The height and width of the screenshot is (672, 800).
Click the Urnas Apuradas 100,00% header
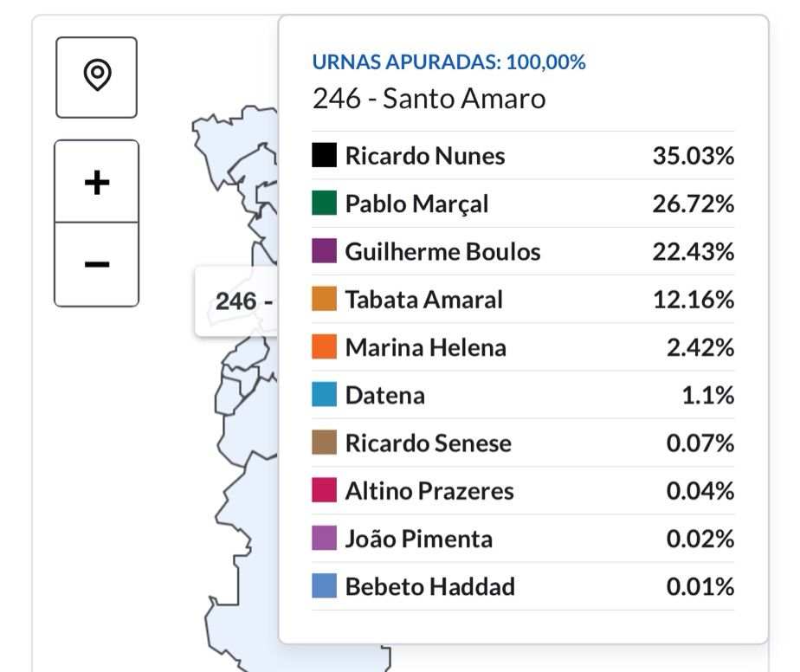tap(448, 62)
